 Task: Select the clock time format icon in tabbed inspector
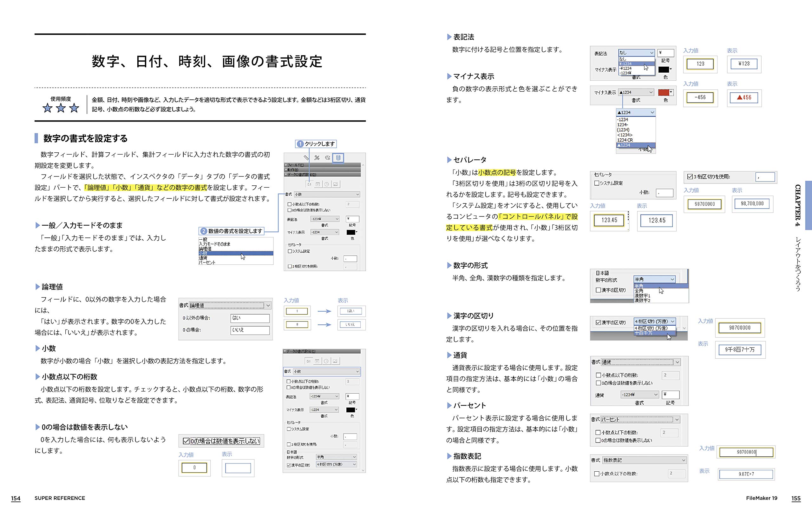327,184
